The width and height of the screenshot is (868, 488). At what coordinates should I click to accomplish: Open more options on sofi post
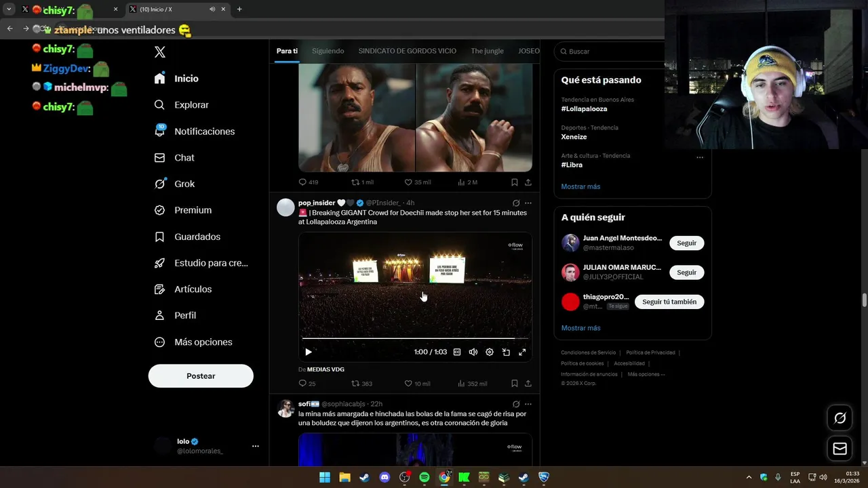(x=528, y=404)
